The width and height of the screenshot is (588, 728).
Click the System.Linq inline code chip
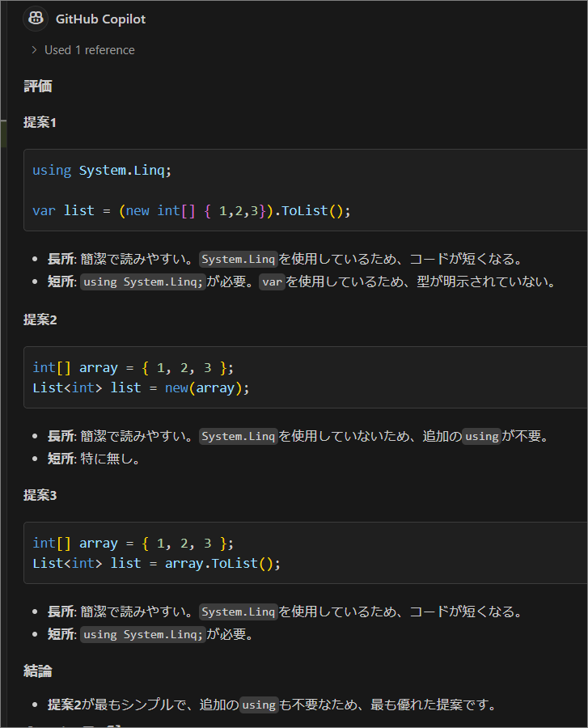click(238, 259)
